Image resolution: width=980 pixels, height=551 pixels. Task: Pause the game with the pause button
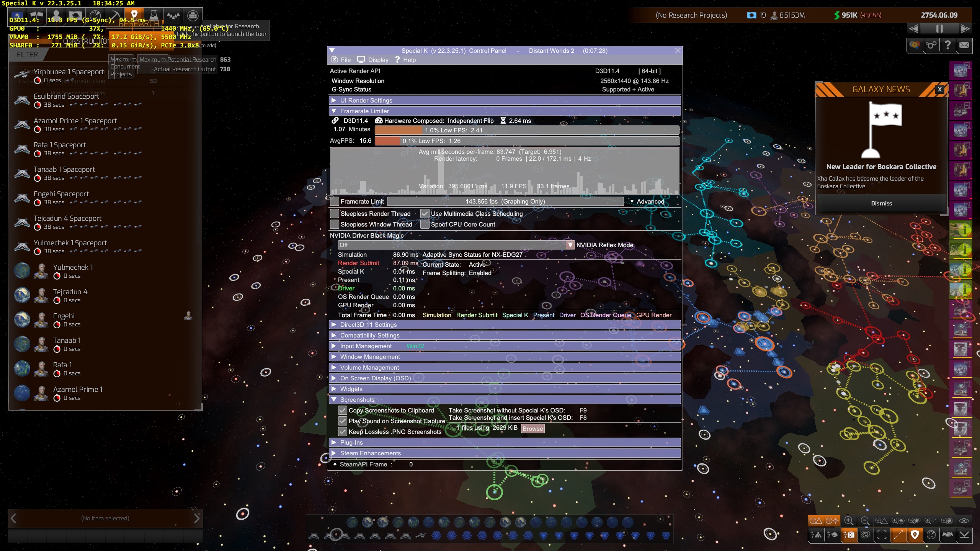pyautogui.click(x=939, y=29)
